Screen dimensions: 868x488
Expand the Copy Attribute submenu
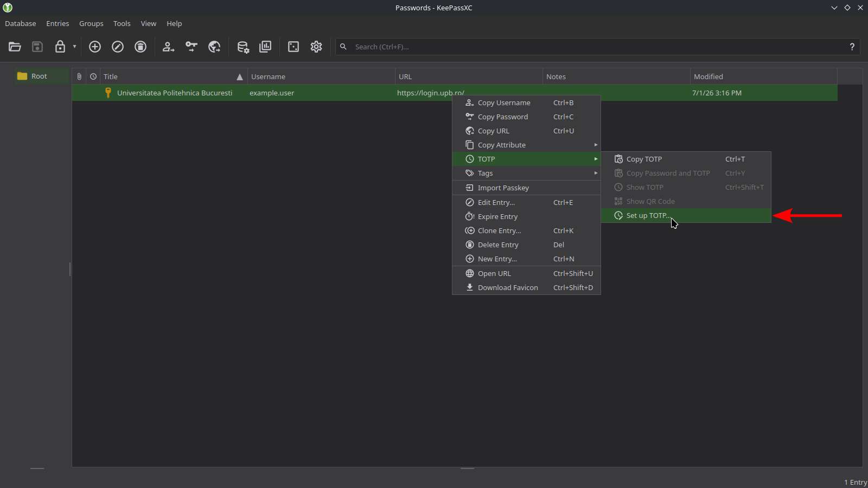(526, 145)
